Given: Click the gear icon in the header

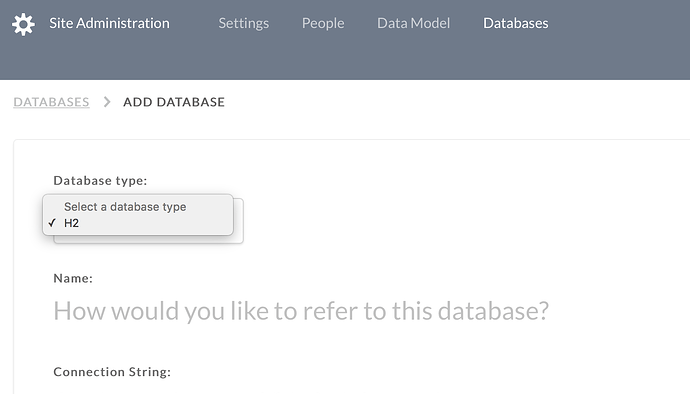Looking at the screenshot, I should tap(23, 24).
